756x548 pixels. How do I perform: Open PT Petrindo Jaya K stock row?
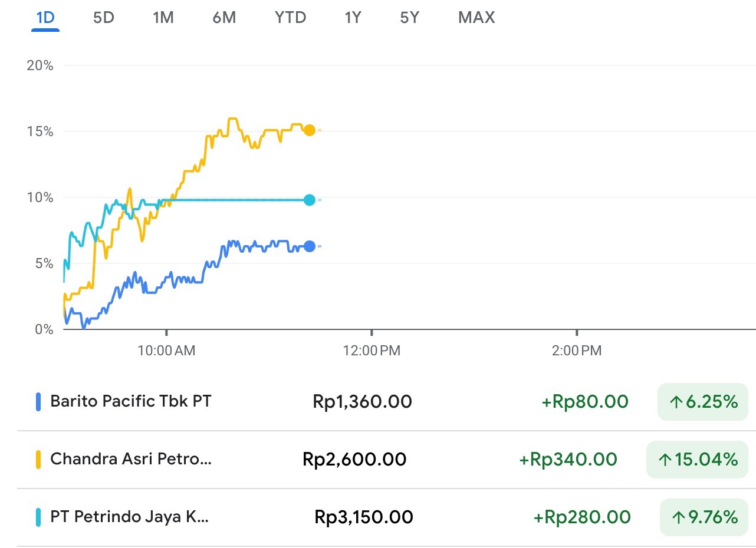[x=386, y=517]
